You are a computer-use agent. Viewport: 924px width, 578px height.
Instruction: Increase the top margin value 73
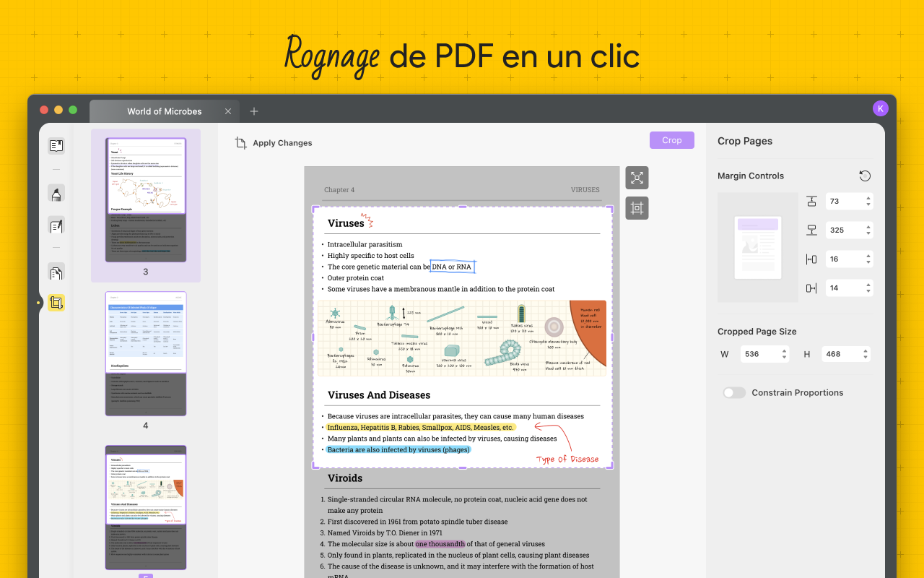[x=868, y=197]
